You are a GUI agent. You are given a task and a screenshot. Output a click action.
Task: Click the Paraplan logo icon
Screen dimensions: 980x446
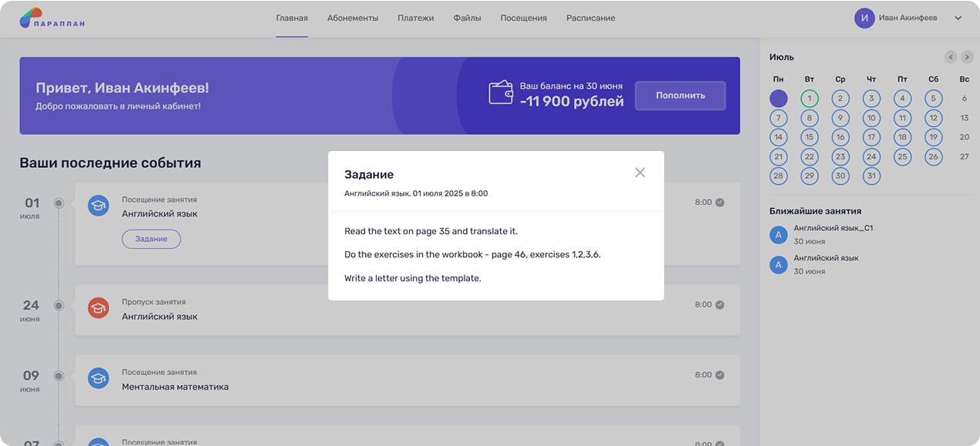click(31, 17)
